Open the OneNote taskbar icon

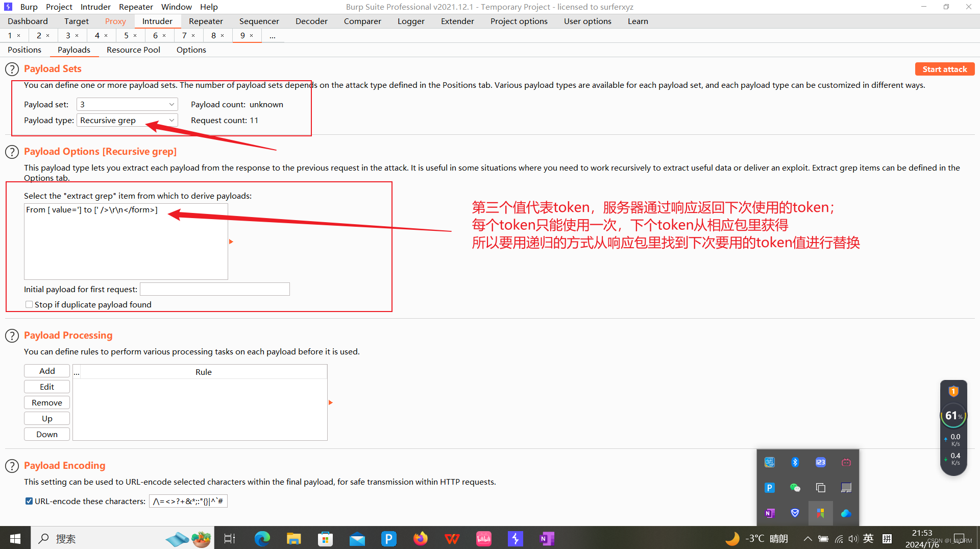pos(547,538)
